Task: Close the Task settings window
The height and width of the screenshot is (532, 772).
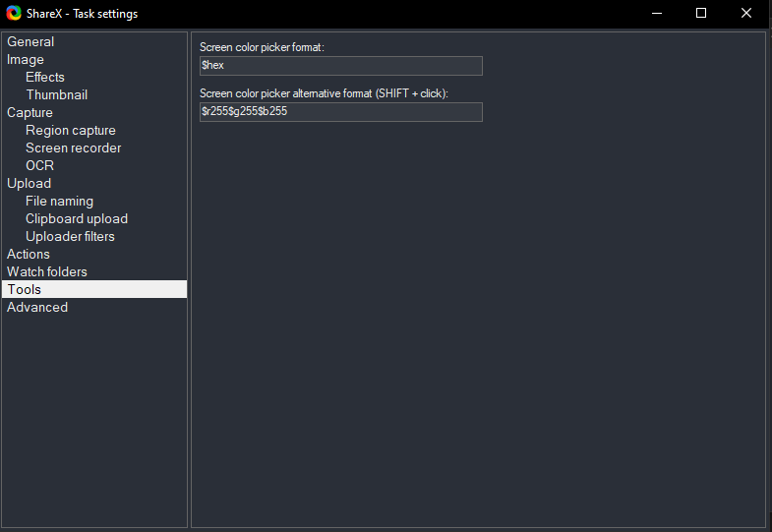Action: (x=746, y=14)
